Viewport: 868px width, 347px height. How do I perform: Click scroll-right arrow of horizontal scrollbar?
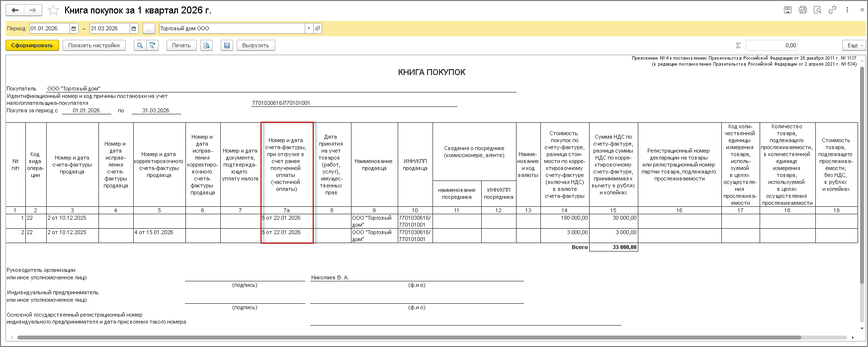pos(854,338)
